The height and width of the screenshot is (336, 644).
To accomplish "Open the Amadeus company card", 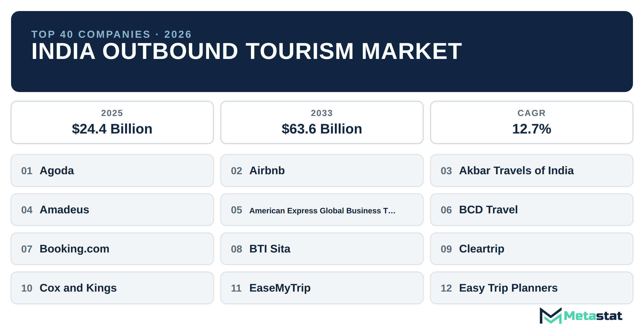I will click(x=112, y=210).
